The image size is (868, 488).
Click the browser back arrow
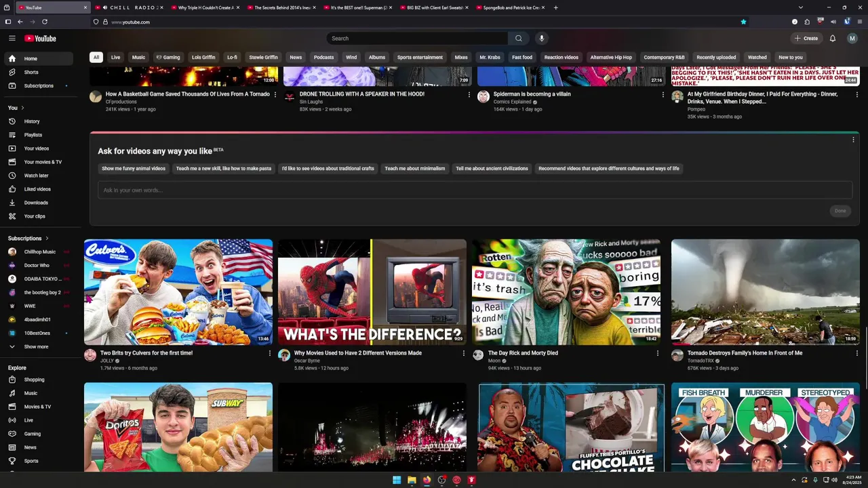click(x=20, y=22)
